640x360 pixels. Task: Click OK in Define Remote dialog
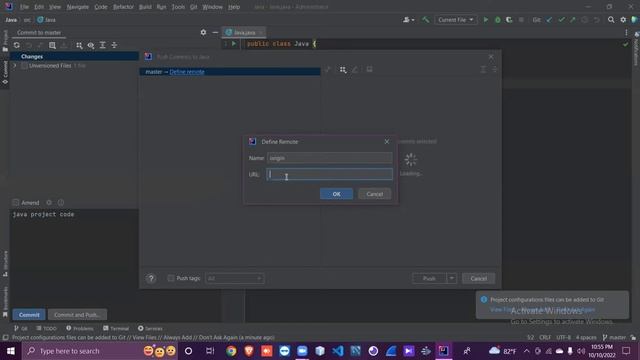tap(336, 194)
